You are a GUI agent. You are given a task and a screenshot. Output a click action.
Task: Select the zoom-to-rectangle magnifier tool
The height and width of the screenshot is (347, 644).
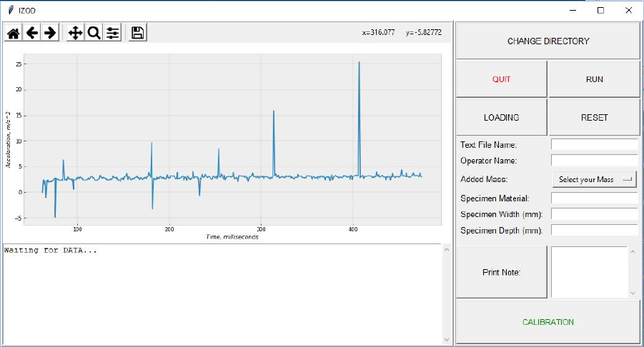(x=94, y=33)
